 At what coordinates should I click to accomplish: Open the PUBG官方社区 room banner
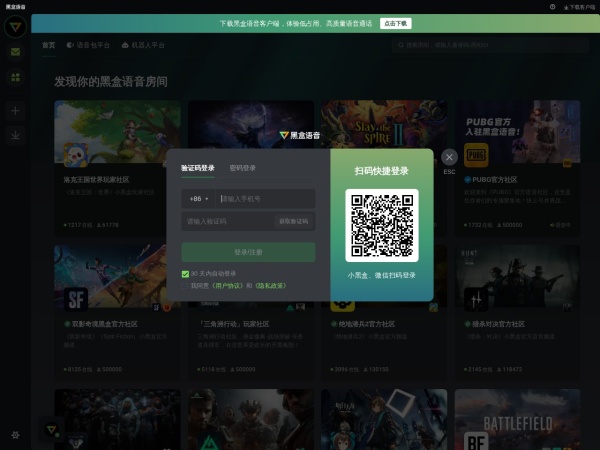517,131
